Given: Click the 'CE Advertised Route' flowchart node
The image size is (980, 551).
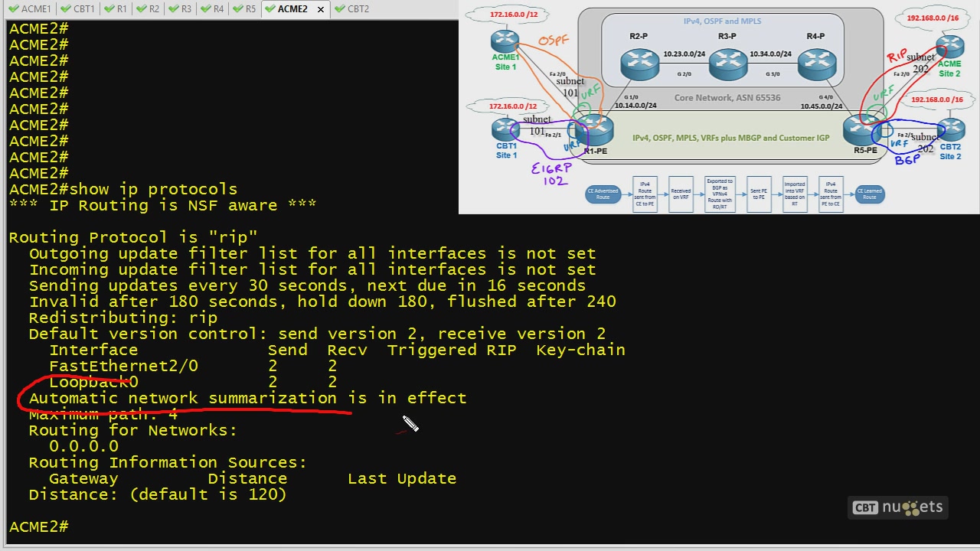Looking at the screenshot, I should (x=603, y=194).
